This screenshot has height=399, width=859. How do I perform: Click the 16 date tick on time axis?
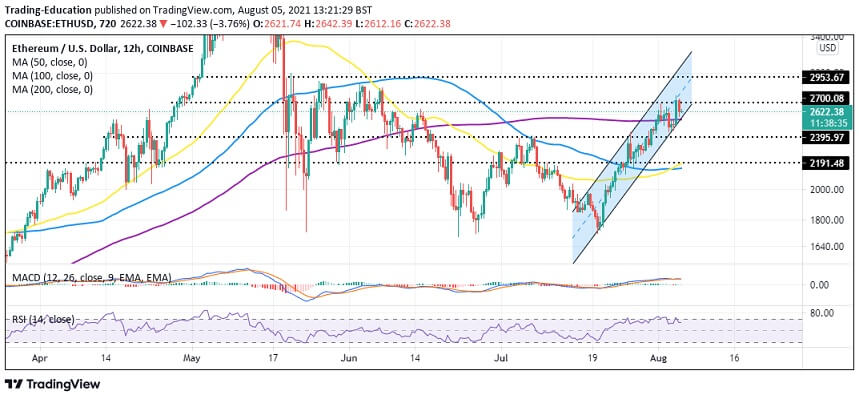click(734, 358)
